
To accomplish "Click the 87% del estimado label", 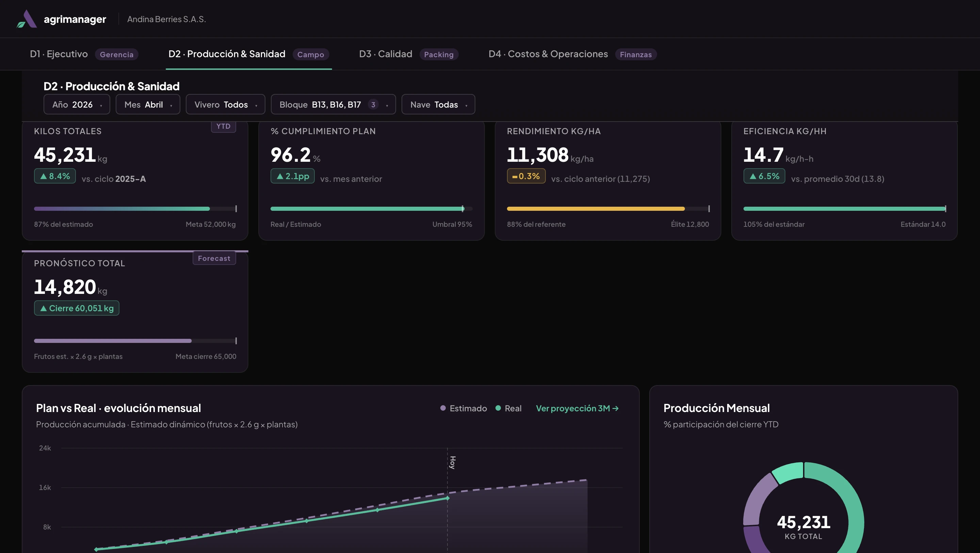I will [x=63, y=224].
